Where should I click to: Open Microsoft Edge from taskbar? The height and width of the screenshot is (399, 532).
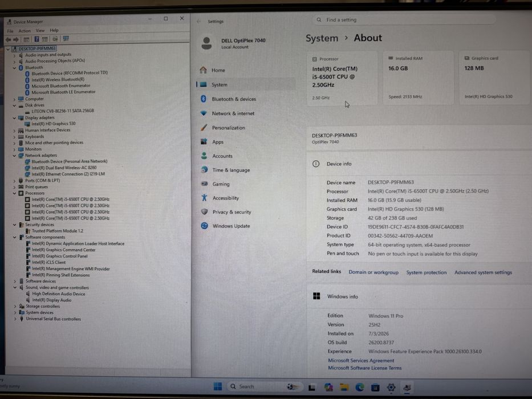point(360,387)
